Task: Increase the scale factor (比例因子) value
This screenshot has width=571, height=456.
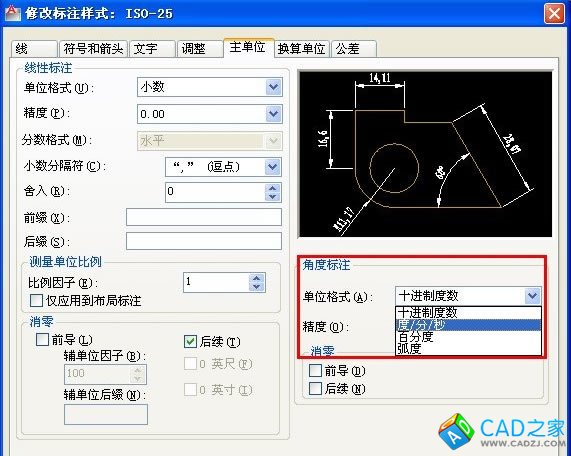Action: [x=257, y=279]
